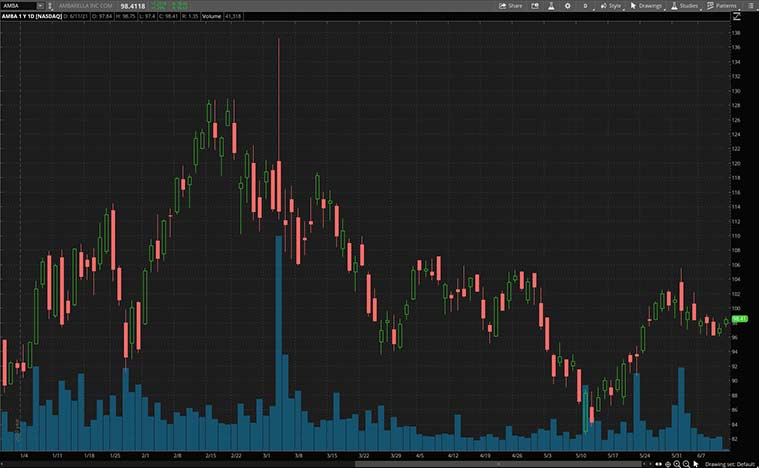Click the pointer cursor tool icon

(x=696, y=464)
